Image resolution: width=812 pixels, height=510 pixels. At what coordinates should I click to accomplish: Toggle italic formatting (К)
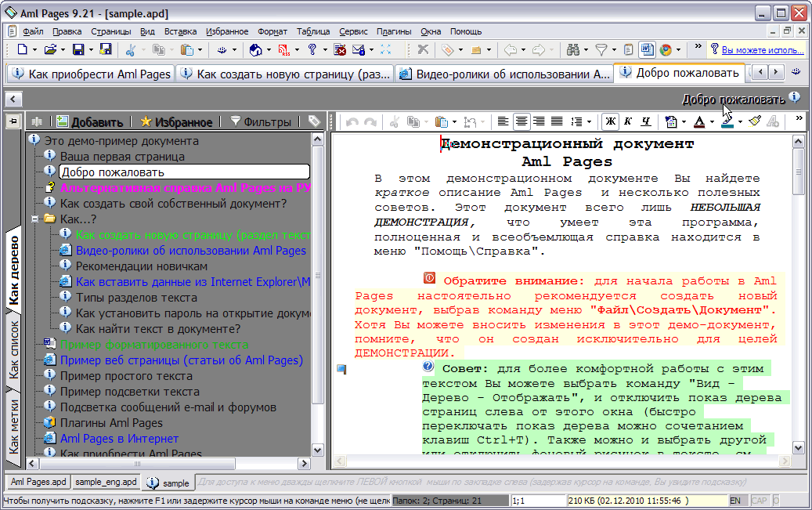click(628, 121)
